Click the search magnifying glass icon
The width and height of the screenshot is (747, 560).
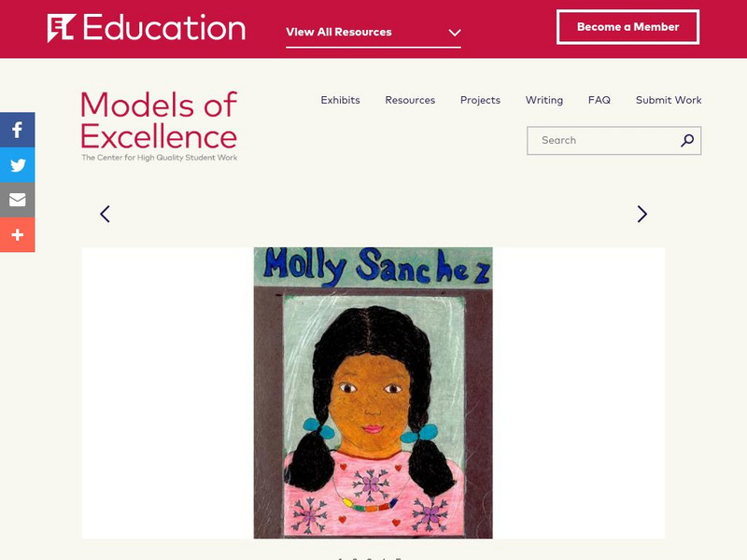click(687, 141)
